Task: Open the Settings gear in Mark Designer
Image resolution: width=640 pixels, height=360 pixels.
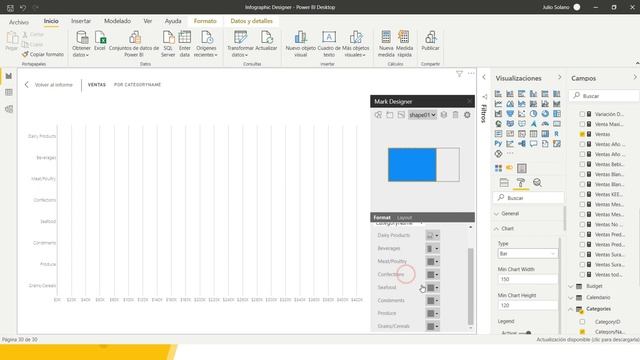Action: 467,115
